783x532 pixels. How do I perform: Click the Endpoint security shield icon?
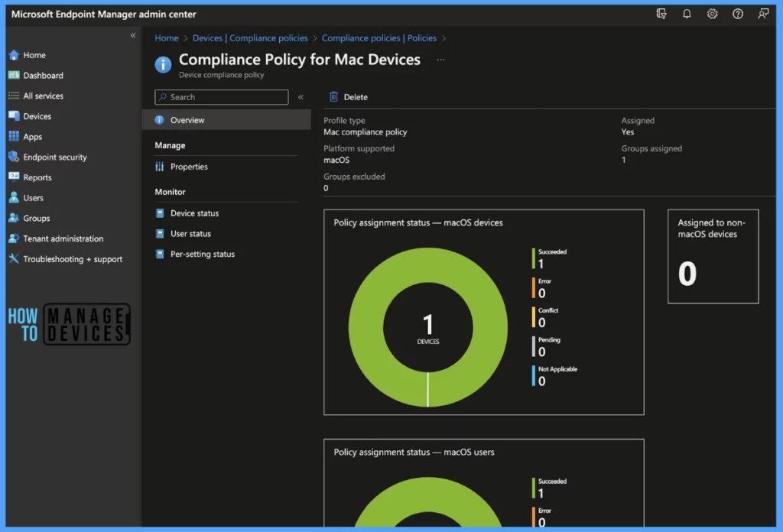tap(14, 157)
